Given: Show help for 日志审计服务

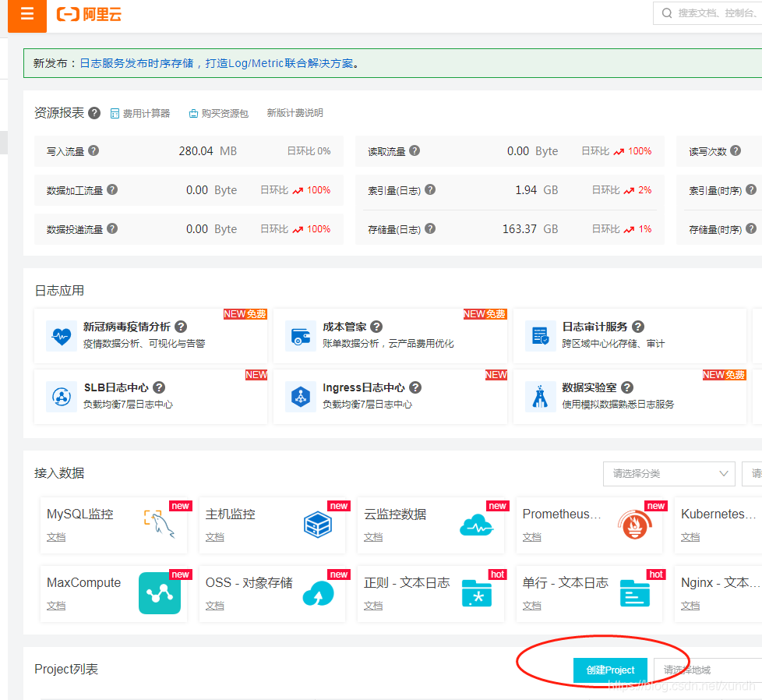Looking at the screenshot, I should tap(638, 327).
